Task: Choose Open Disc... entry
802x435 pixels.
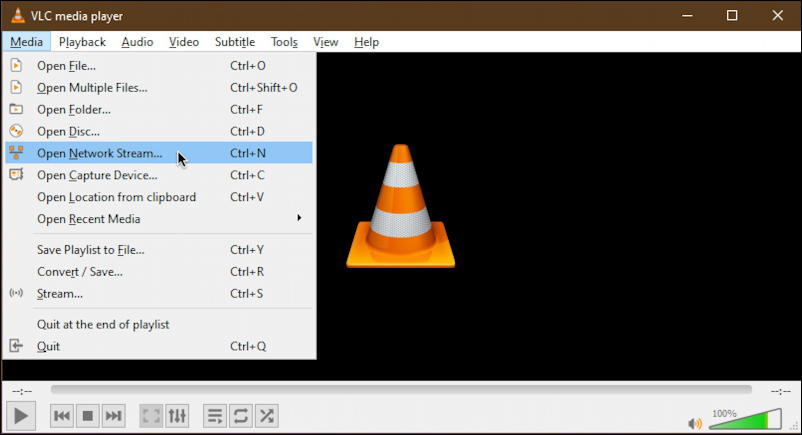Action: click(x=159, y=131)
